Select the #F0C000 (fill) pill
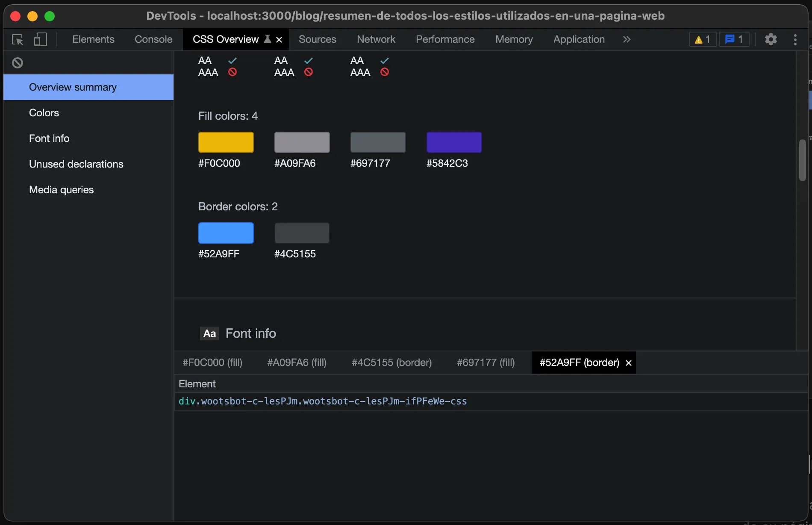The image size is (812, 525). pos(212,363)
